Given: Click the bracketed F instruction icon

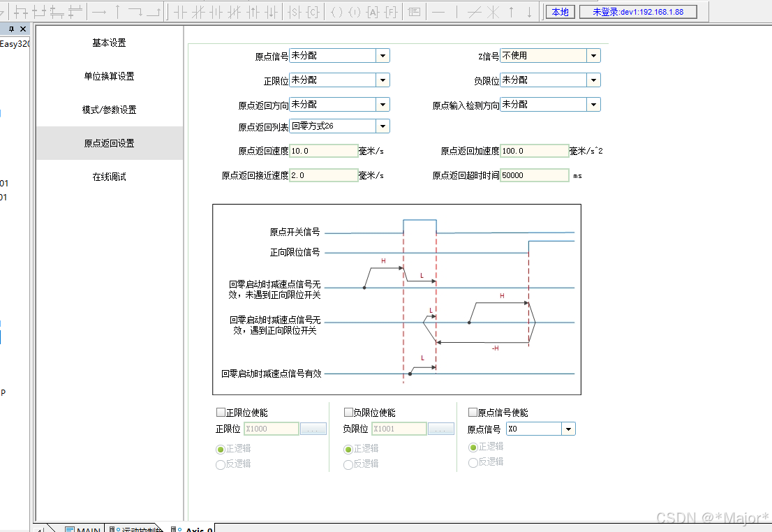Looking at the screenshot, I should coord(391,12).
